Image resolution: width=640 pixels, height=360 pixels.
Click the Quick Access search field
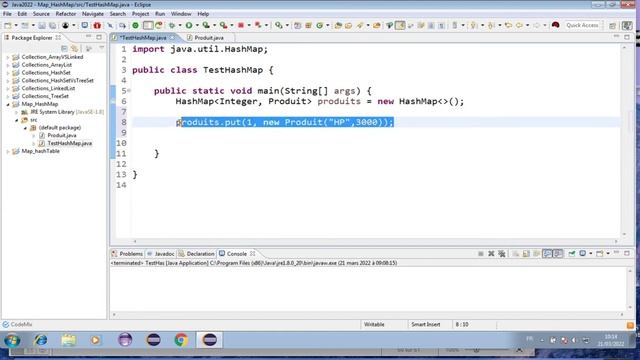[x=582, y=25]
